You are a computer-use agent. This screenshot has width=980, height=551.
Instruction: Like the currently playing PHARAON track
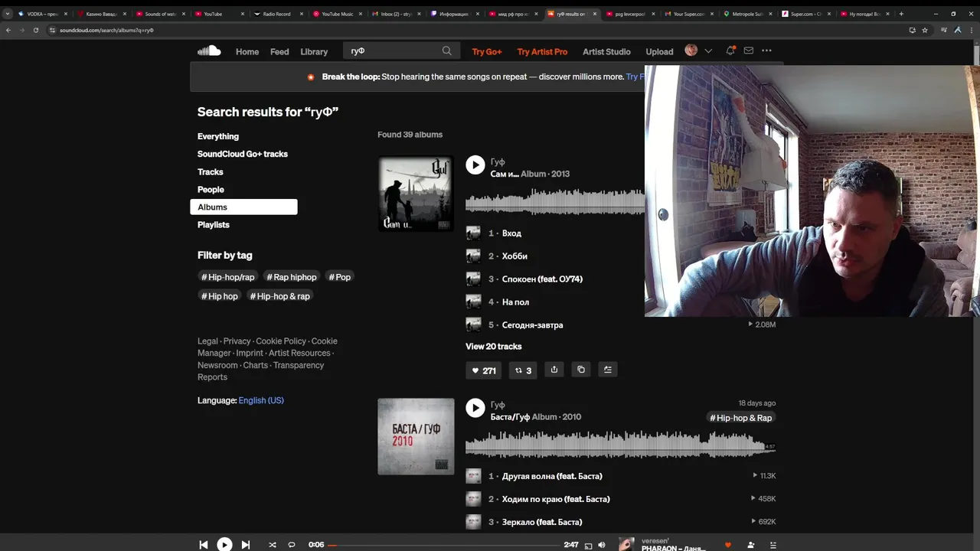pos(728,545)
